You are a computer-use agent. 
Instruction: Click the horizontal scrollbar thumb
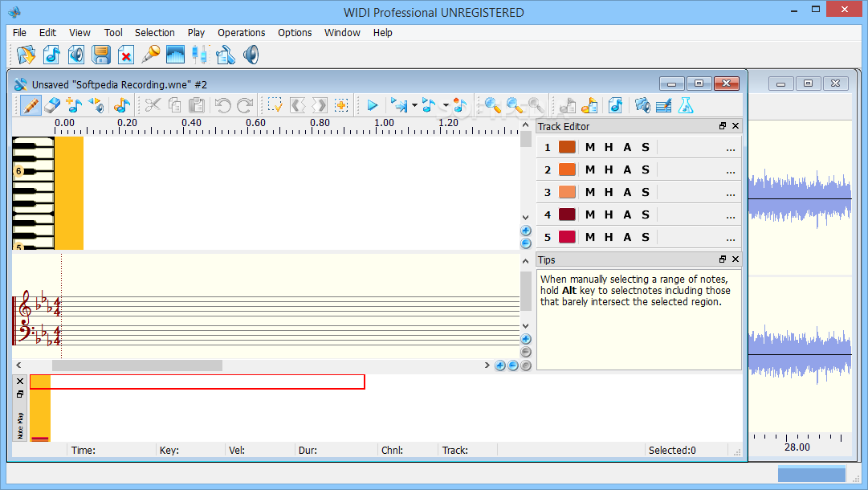137,365
